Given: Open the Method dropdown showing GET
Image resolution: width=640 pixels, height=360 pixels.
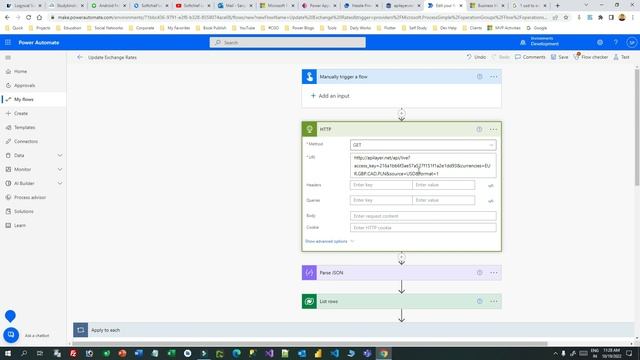Looking at the screenshot, I should point(423,145).
